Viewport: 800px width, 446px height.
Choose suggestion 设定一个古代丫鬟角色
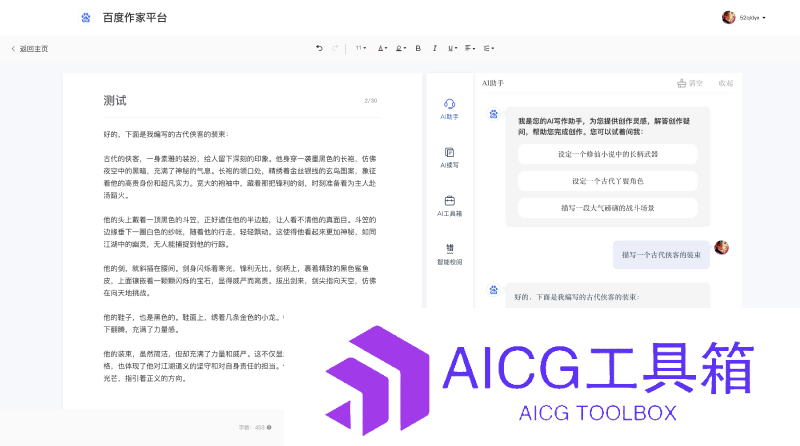tap(608, 181)
